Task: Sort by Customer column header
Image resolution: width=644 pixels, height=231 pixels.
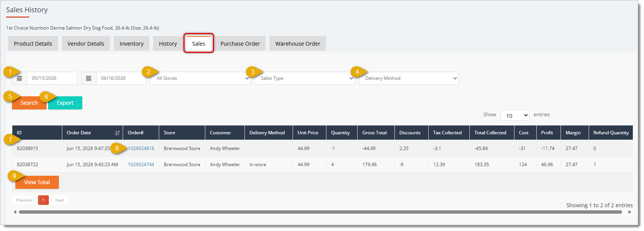Action: pyautogui.click(x=225, y=133)
